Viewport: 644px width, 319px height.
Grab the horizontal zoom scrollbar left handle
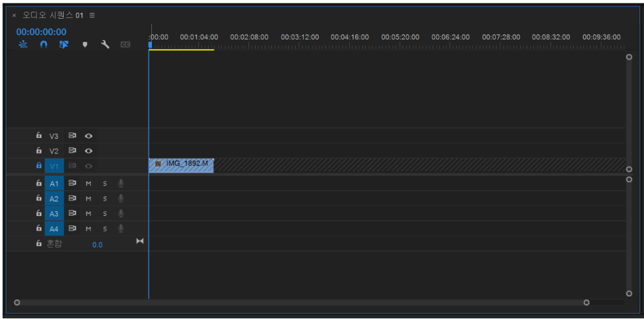click(x=17, y=302)
